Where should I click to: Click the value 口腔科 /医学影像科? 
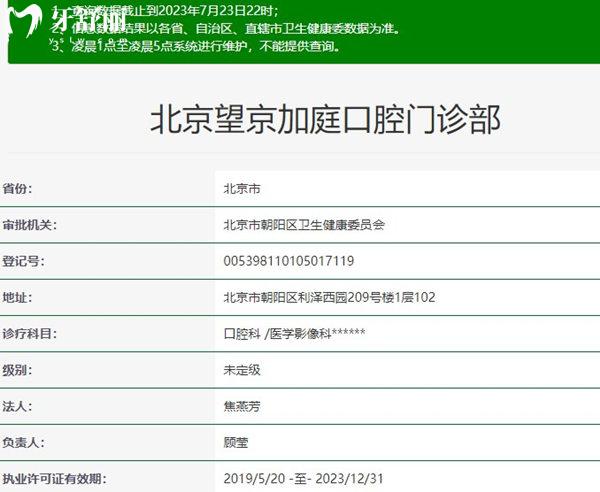[x=294, y=334]
